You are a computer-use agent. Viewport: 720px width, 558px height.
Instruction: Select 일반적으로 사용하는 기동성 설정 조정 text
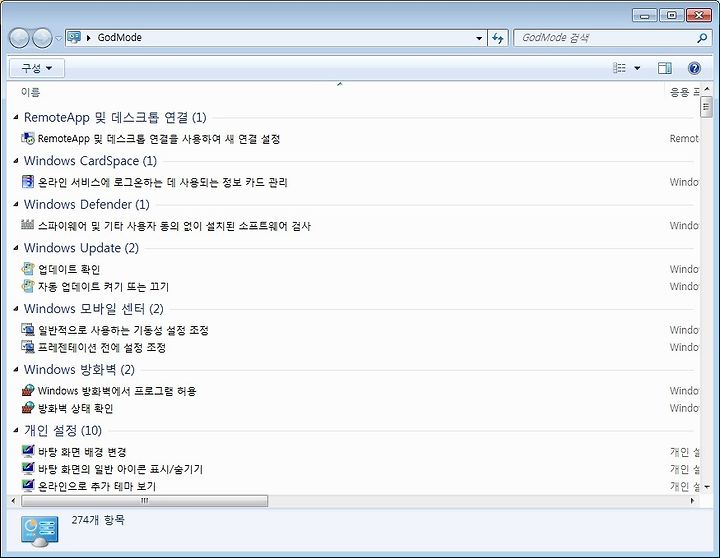(123, 331)
